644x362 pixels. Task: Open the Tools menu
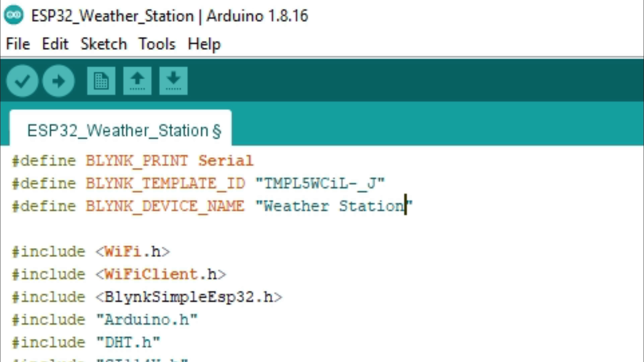tap(157, 44)
